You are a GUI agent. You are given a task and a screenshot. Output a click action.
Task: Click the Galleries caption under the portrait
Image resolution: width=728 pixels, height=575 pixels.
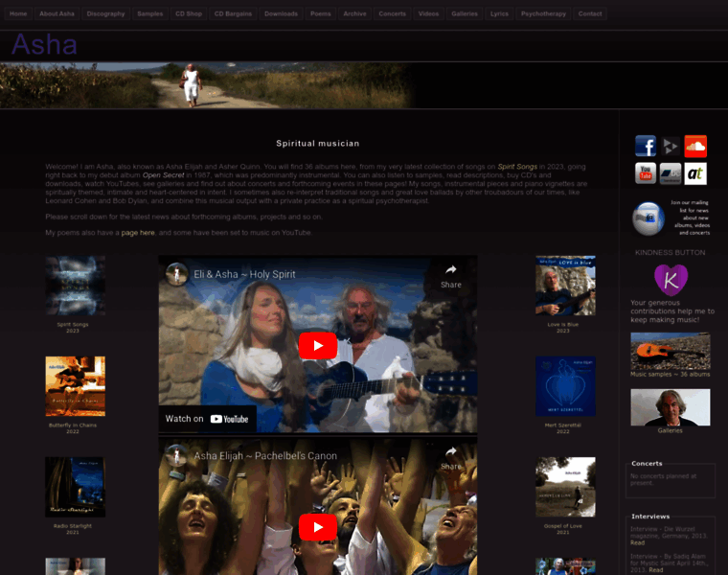tap(670, 430)
